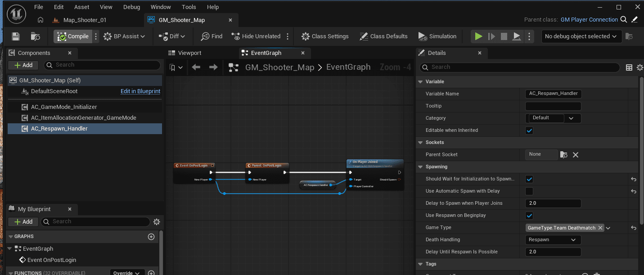This screenshot has width=644, height=275.
Task: Click Add in Components panel
Action: [23, 65]
